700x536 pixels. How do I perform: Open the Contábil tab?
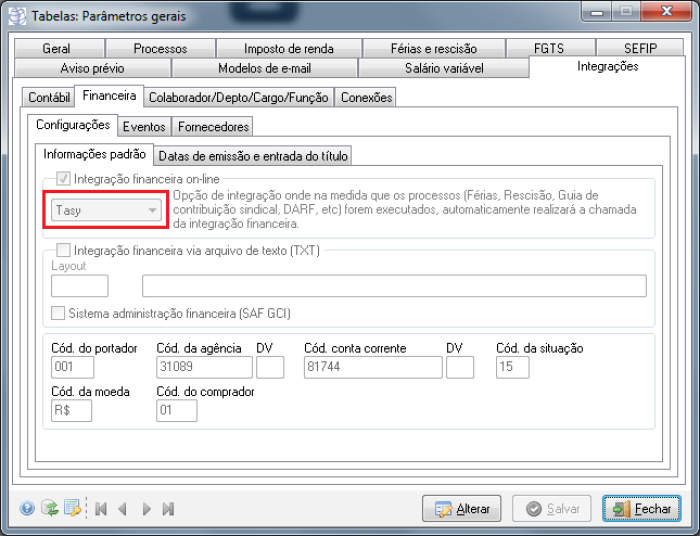point(49,97)
